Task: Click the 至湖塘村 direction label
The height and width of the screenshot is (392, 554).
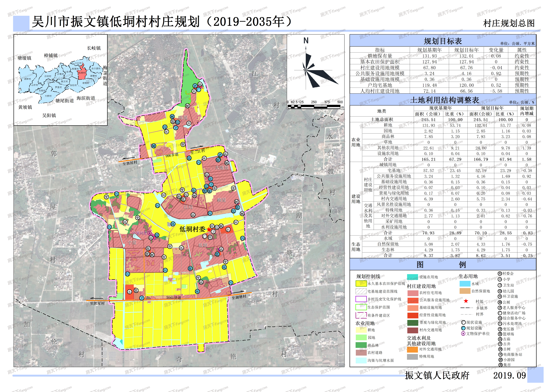Action: point(239,297)
